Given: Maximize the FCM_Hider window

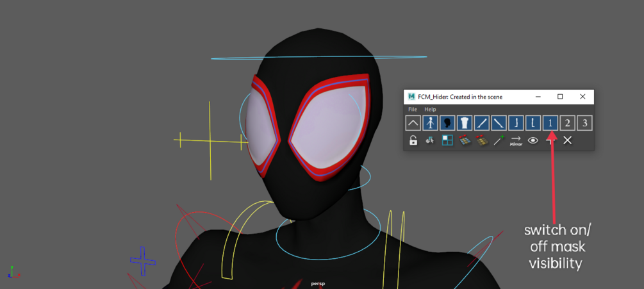Looking at the screenshot, I should tap(560, 97).
